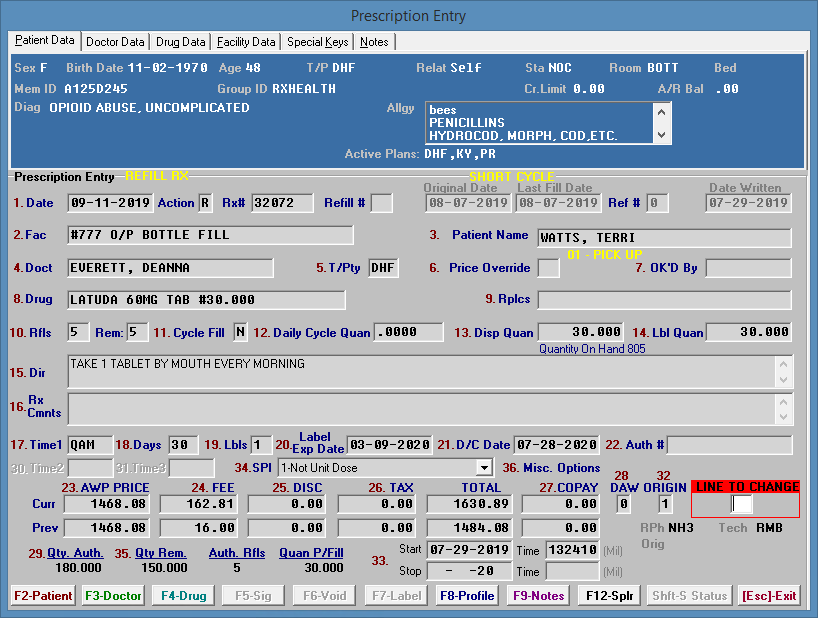818x618 pixels.
Task: Select the Facility Data tab
Action: pyautogui.click(x=246, y=42)
